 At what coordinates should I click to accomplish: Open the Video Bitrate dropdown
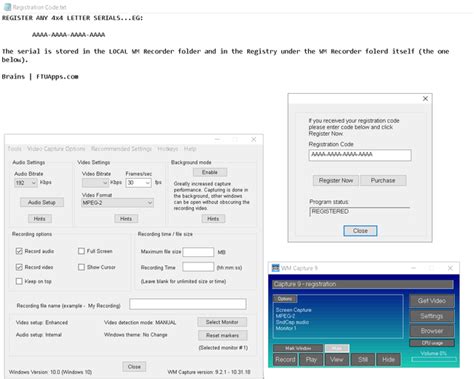[x=95, y=183]
